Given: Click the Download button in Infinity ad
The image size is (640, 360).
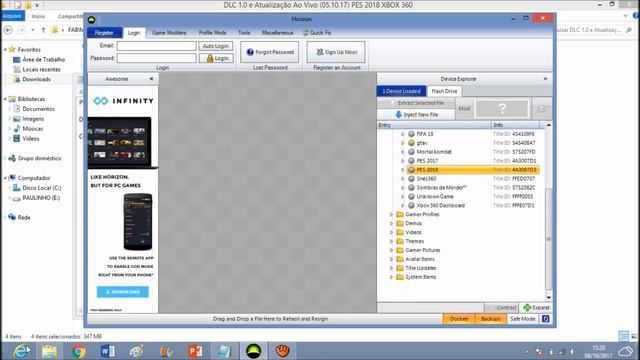Looking at the screenshot, I should point(123,292).
